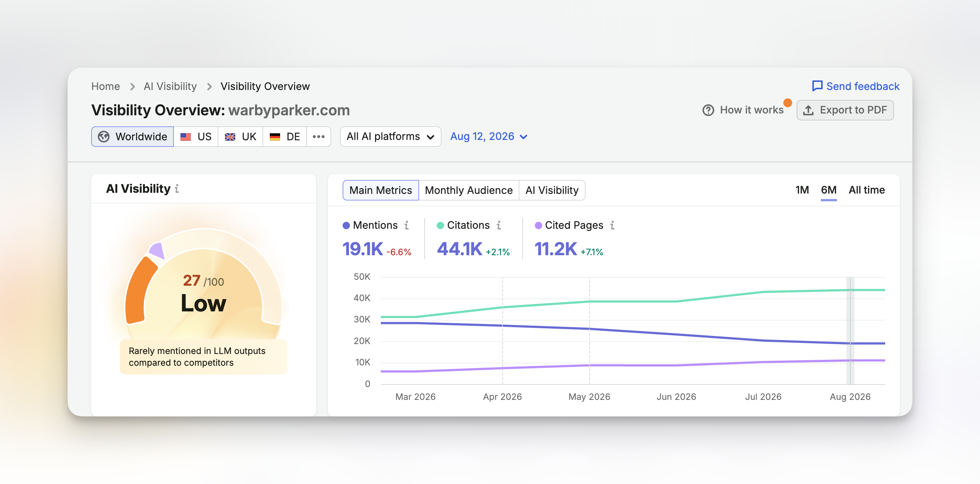Click the +7.1% change for Cited Pages
This screenshot has height=484, width=980.
pos(591,252)
